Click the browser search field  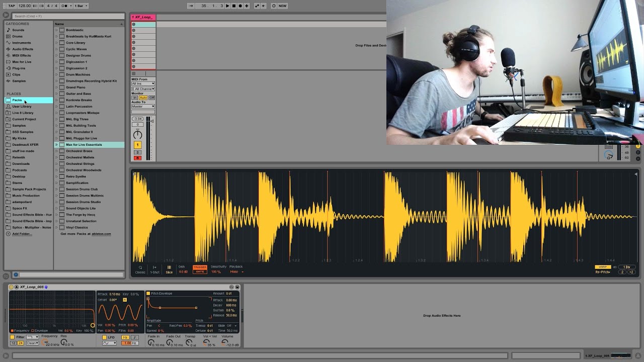click(68, 16)
